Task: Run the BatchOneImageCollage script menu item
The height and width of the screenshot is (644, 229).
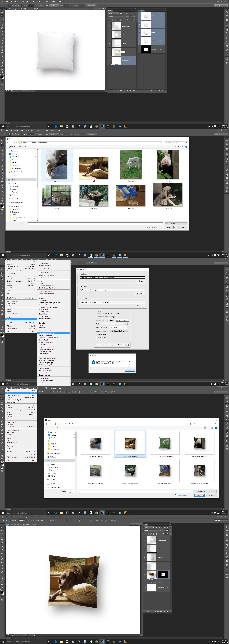Action: tap(47, 333)
